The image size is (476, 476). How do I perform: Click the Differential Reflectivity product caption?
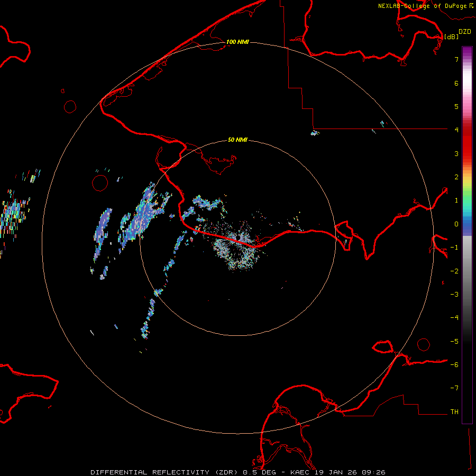(238, 472)
